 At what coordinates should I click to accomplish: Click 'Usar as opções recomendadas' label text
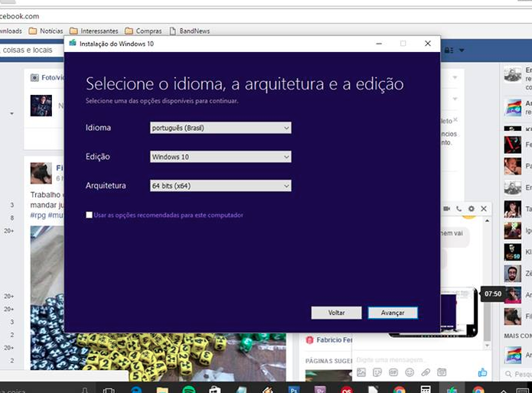168,215
